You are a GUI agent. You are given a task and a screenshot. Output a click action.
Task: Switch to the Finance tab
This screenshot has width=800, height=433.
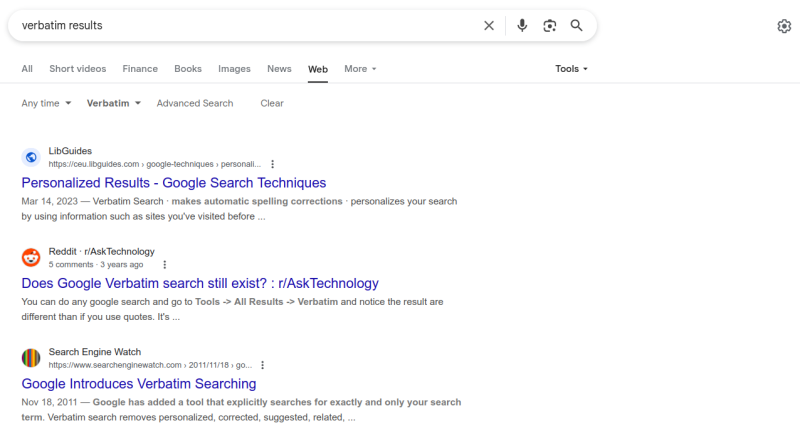140,69
